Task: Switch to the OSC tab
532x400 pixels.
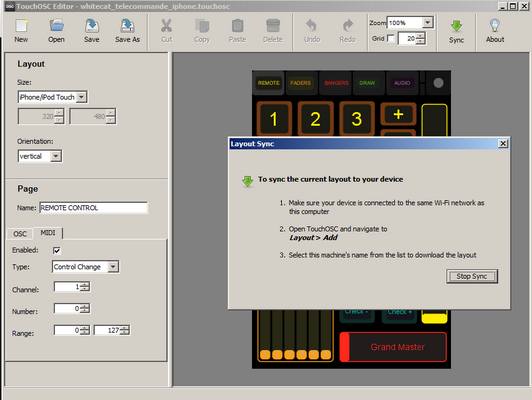Action: pos(20,234)
